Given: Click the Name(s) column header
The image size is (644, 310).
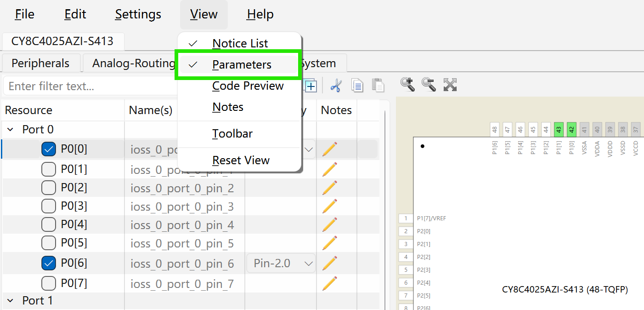Looking at the screenshot, I should tap(151, 110).
